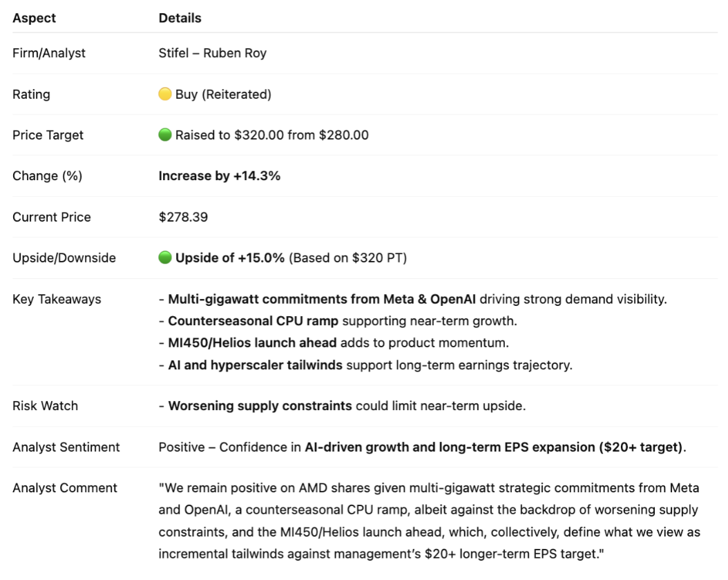
Task: Select the Price Target row label
Action: (x=48, y=135)
